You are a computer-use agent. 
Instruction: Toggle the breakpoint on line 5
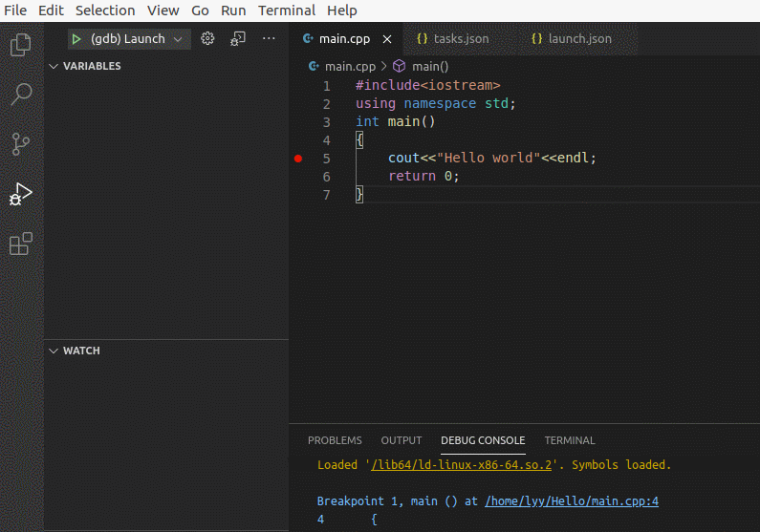coord(298,159)
